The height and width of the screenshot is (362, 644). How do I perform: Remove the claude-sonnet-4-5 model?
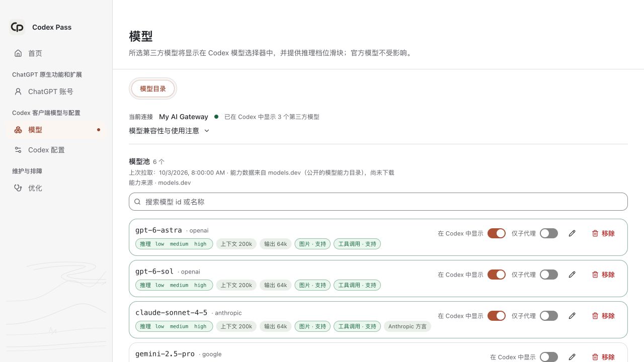tap(603, 316)
